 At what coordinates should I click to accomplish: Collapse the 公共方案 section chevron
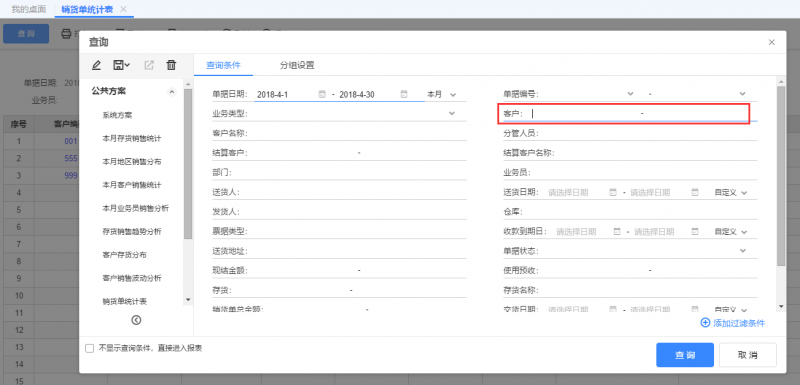[172, 92]
